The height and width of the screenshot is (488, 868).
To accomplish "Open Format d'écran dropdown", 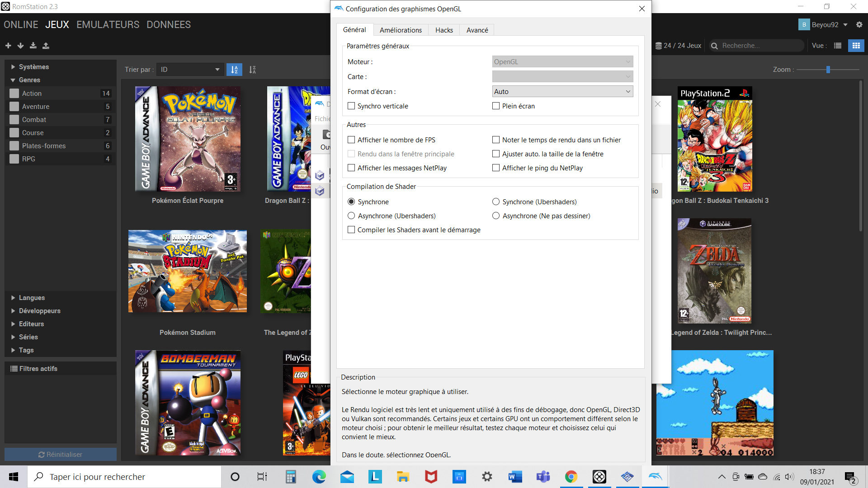I will click(562, 91).
